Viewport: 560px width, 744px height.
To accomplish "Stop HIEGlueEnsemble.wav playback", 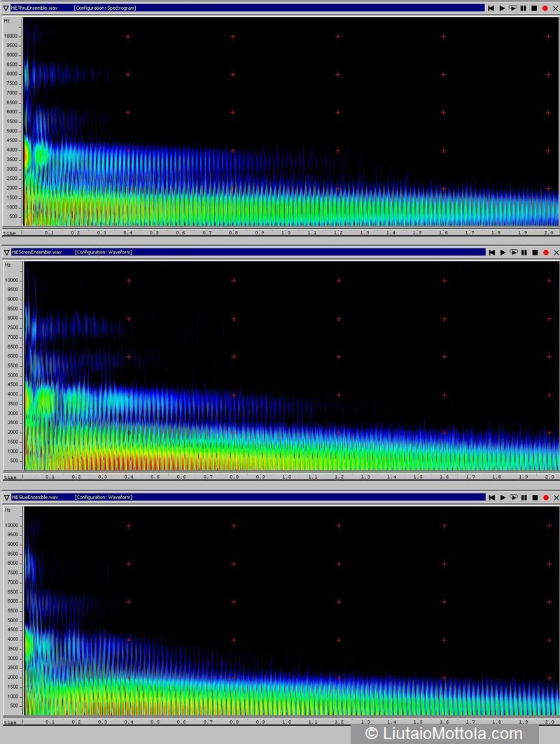I will (x=535, y=497).
